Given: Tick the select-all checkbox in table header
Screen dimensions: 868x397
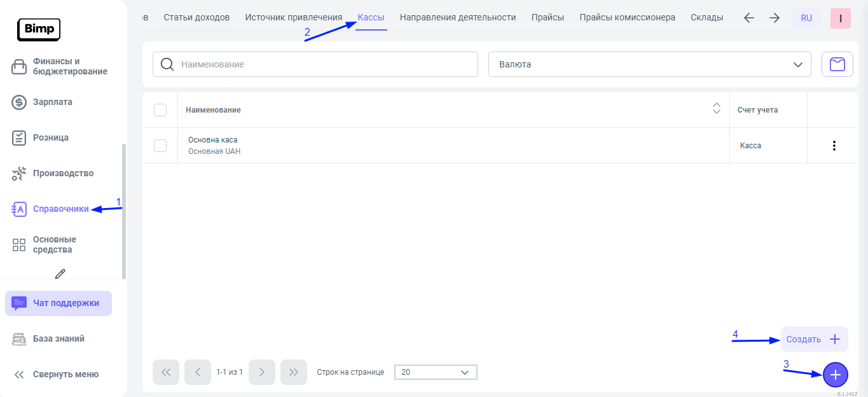Looking at the screenshot, I should coord(160,110).
